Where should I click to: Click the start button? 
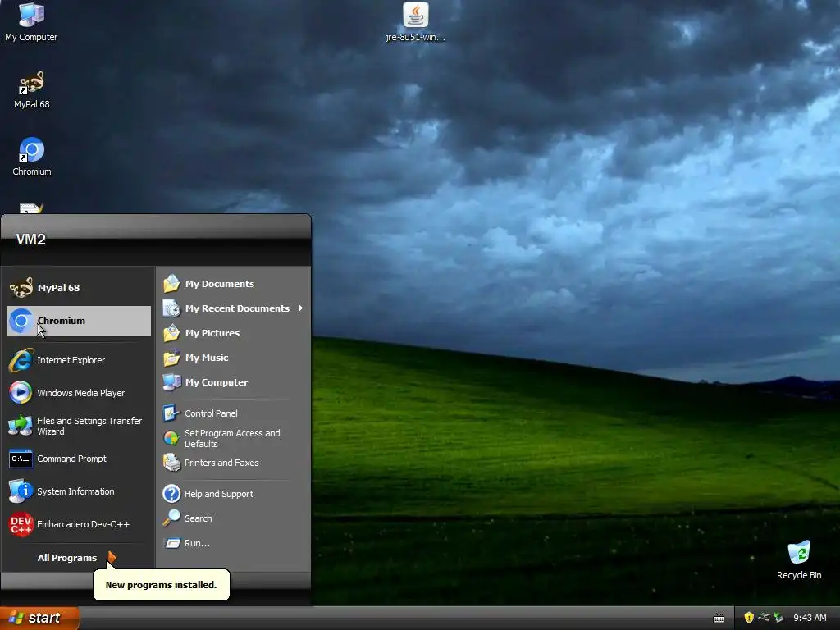click(39, 618)
